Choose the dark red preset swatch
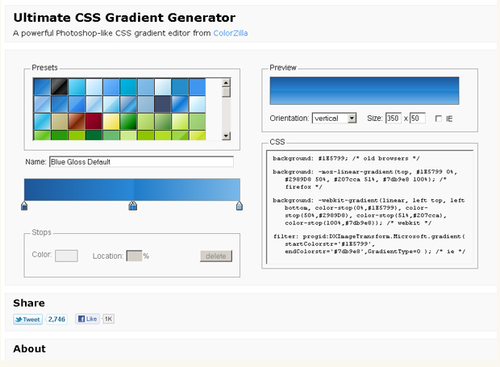Viewport: 500px width, 367px height. point(94,121)
